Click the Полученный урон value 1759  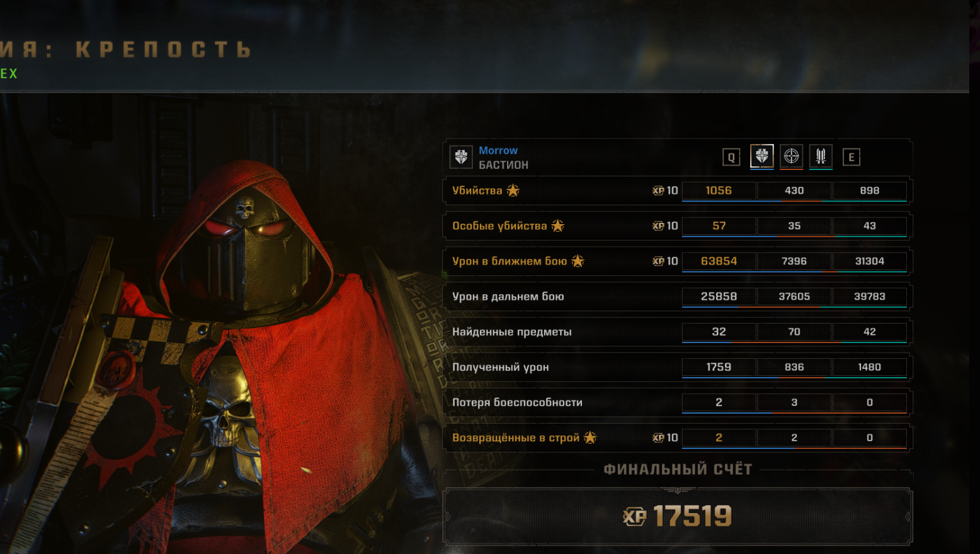pos(719,367)
